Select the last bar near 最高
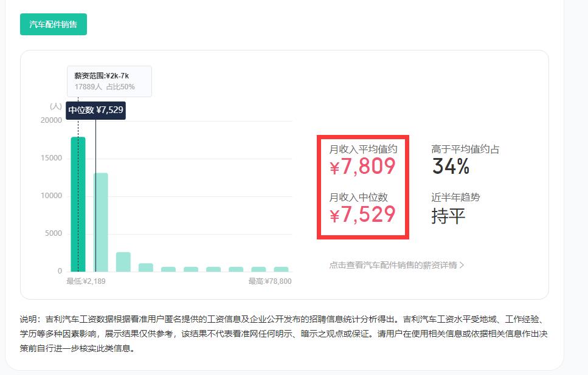This screenshot has width=588, height=375. (x=281, y=269)
